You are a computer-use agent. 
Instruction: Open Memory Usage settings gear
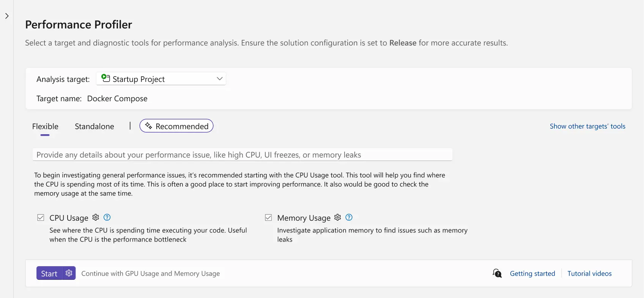[x=338, y=217]
